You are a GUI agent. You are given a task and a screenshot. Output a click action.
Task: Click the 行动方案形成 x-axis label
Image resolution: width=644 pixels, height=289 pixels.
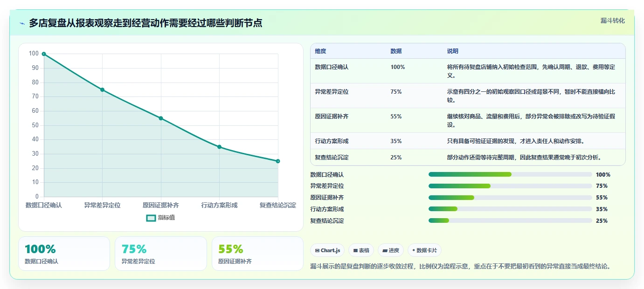[x=219, y=205]
